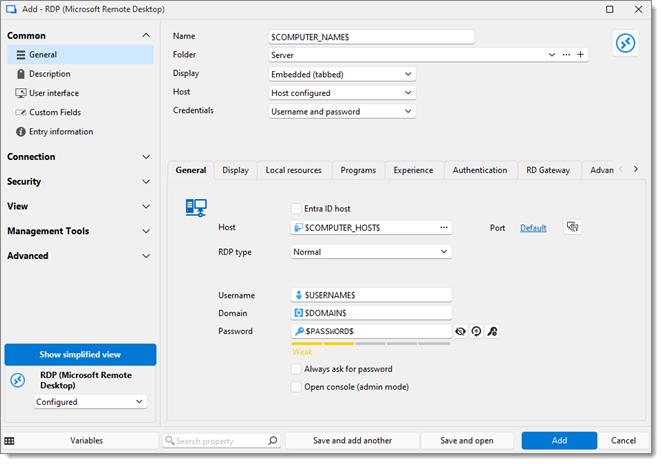
Task: Click the Folder ellipsis browse icon
Action: pyautogui.click(x=566, y=55)
